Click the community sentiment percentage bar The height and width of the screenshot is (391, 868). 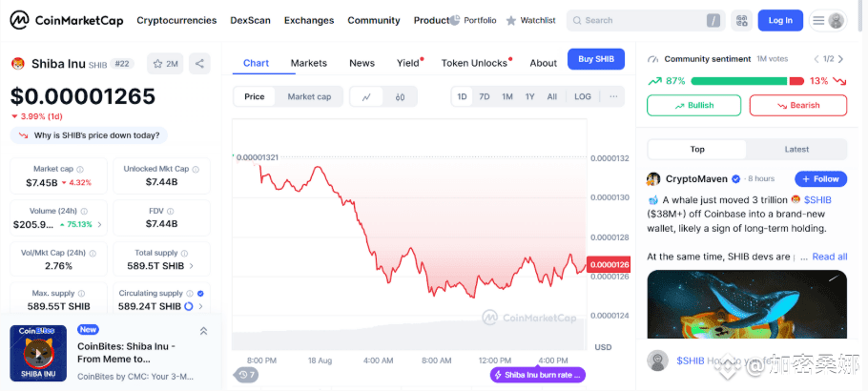(747, 81)
